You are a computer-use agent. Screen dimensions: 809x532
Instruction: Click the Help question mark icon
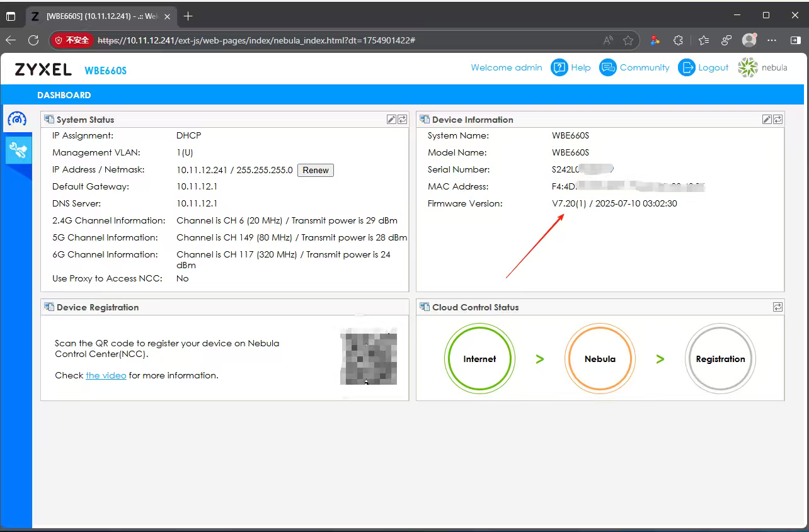tap(559, 67)
